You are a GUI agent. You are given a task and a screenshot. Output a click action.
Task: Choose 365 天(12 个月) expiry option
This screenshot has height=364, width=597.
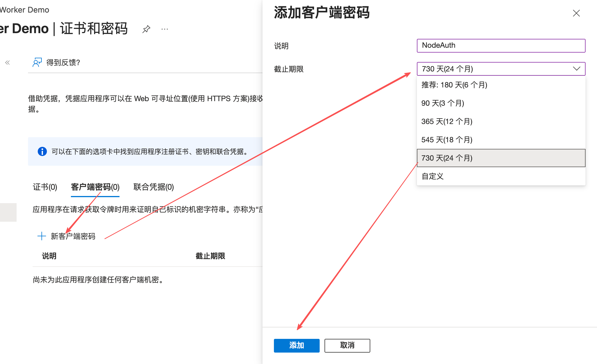point(447,121)
